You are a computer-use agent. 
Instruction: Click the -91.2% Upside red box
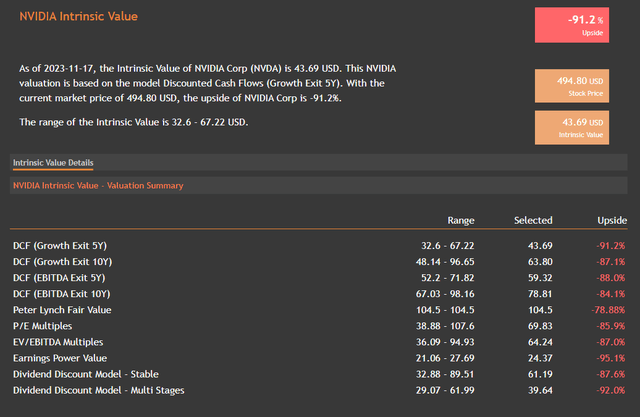click(x=572, y=25)
